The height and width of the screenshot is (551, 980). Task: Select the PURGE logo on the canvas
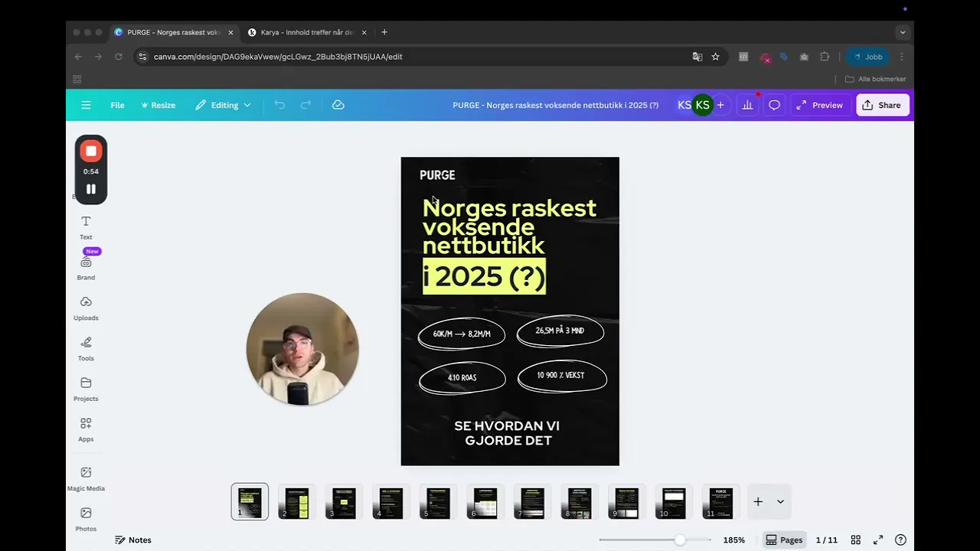click(x=437, y=175)
